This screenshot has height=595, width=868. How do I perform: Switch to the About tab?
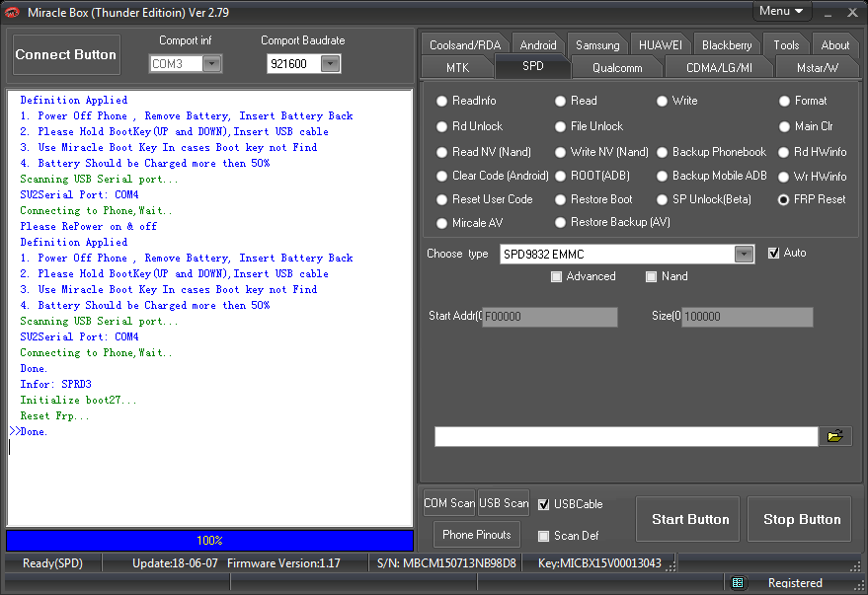pos(834,44)
